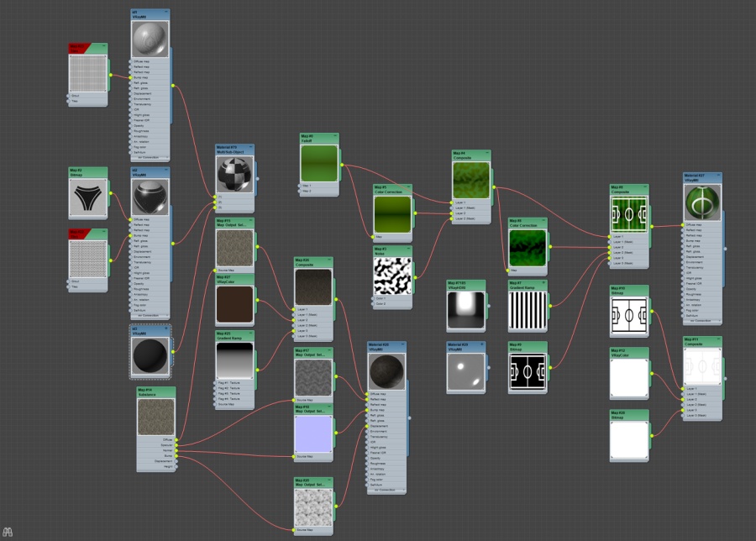The height and width of the screenshot is (541, 756).
Task: Click 'Color 1' slot on Noise node
Action: pyautogui.click(x=393, y=298)
